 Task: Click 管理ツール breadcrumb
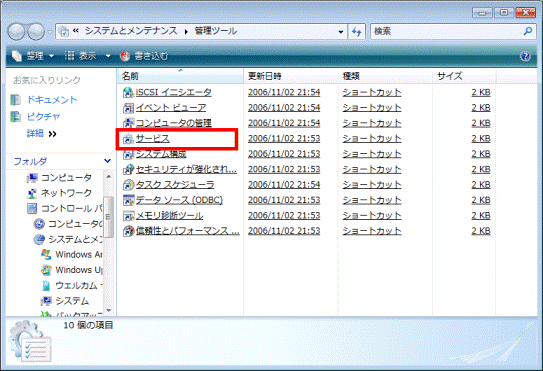(x=216, y=31)
